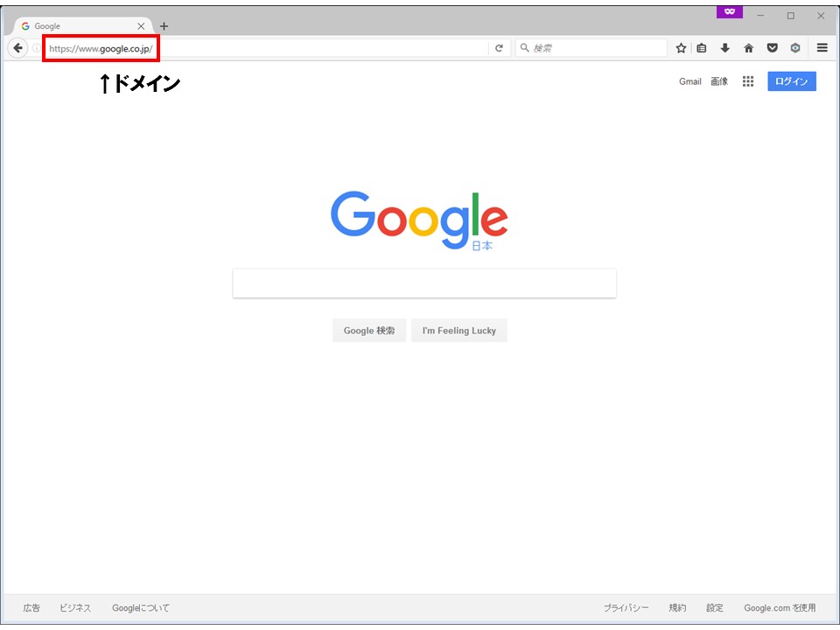
Task: Open the 画像 link
Action: (x=719, y=81)
